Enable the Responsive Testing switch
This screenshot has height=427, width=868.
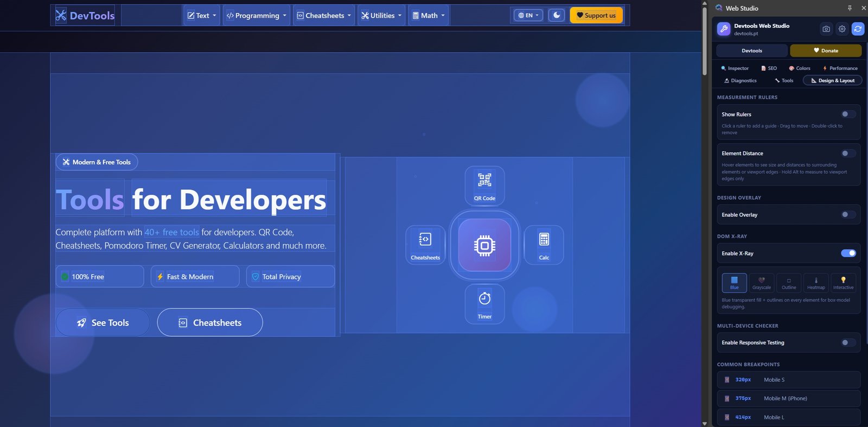[848, 342]
